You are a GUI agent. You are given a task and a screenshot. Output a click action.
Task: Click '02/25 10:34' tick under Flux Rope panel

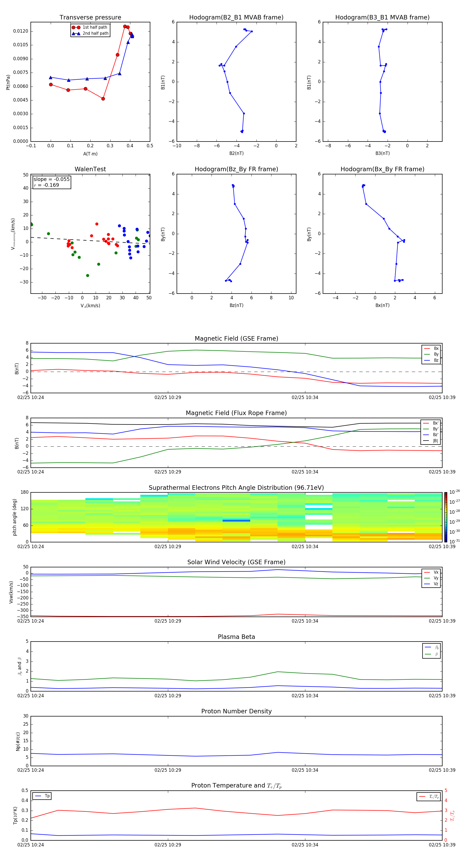coord(305,472)
